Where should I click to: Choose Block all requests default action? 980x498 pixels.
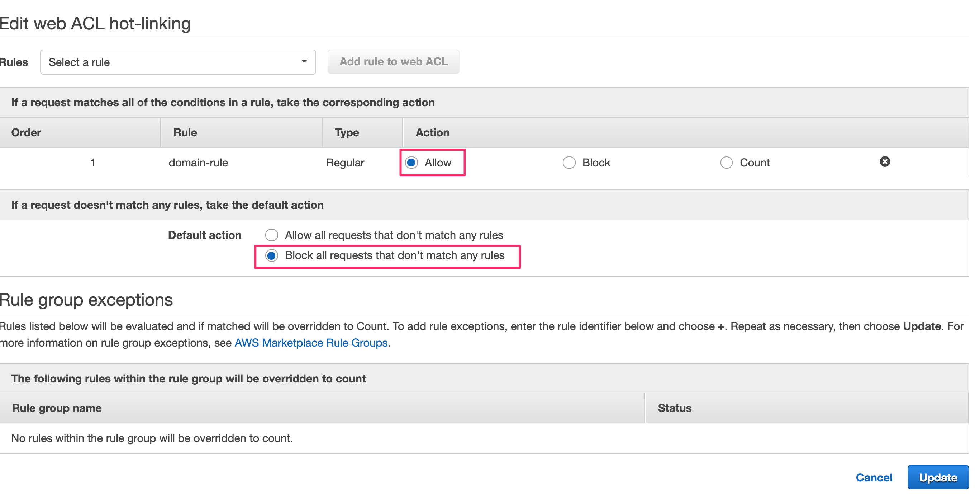(x=272, y=255)
